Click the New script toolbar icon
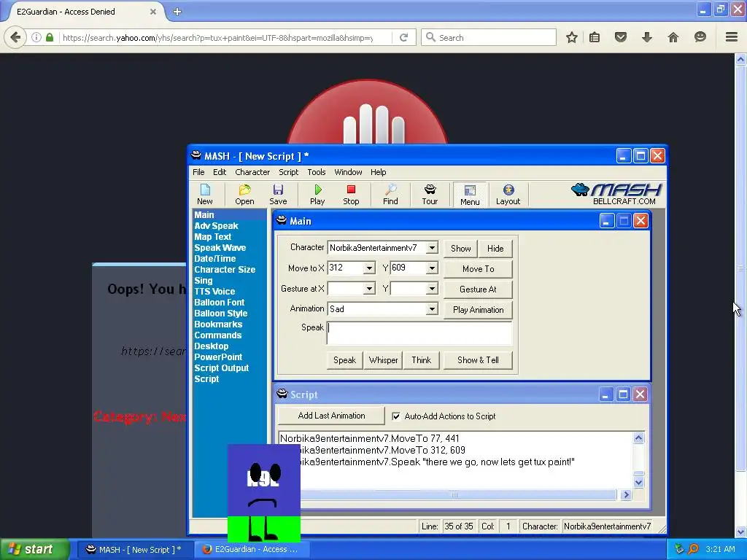 (205, 194)
